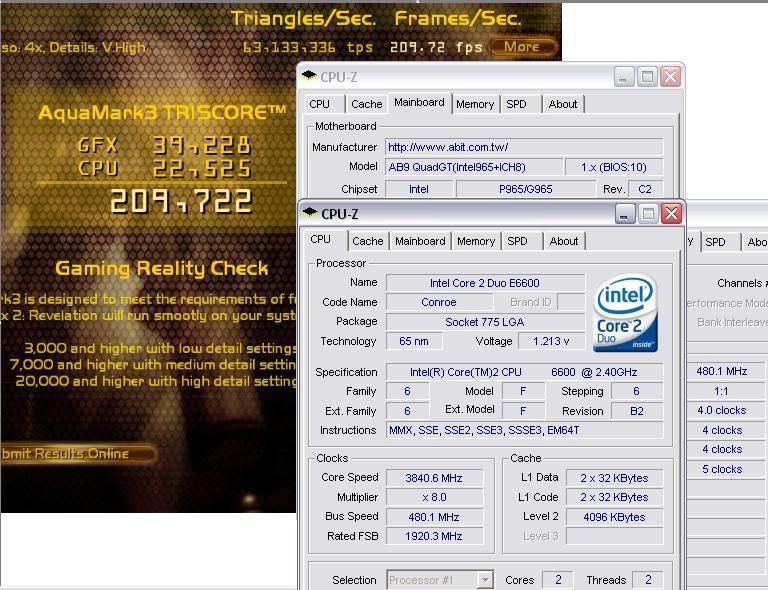This screenshot has height=590, width=768.
Task: Open About tab in back Mainboard window
Action: (x=563, y=104)
